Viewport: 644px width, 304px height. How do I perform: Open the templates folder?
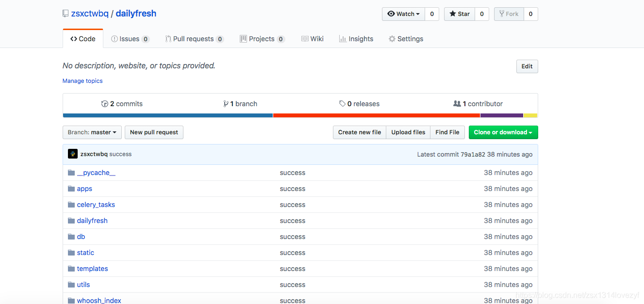92,269
